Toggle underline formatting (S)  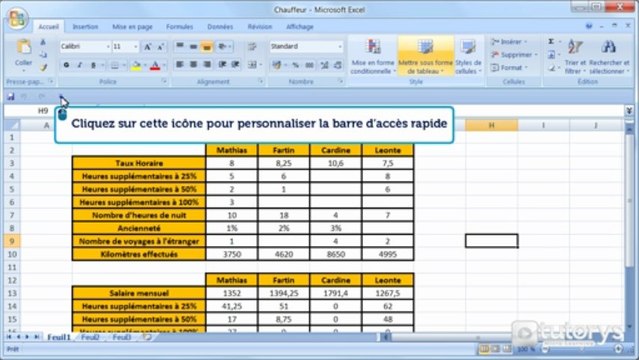93,65
